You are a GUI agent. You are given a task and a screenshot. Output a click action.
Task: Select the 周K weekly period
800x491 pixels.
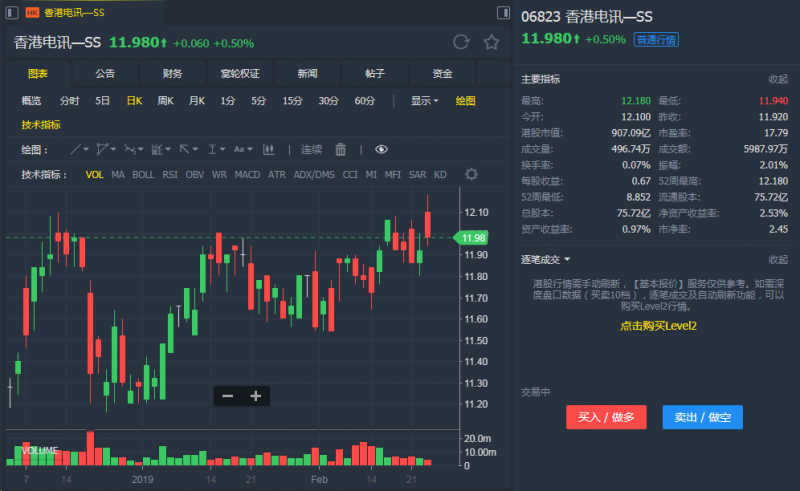click(165, 101)
